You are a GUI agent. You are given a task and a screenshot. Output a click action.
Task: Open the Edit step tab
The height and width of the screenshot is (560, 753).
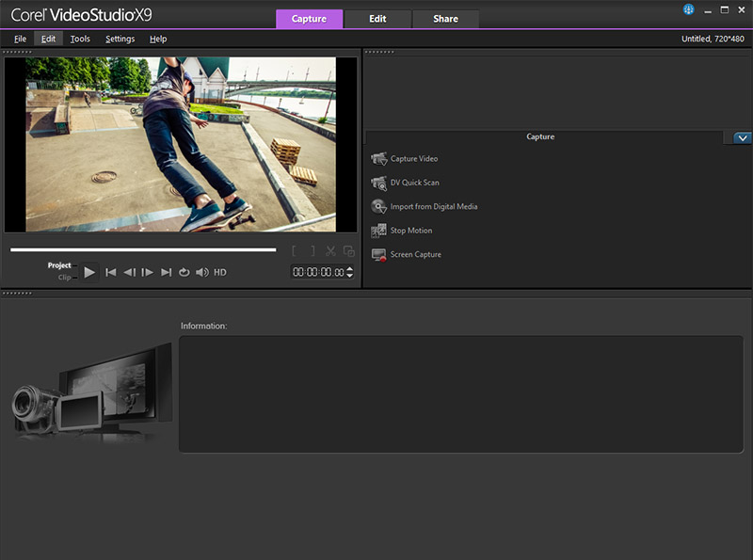tap(377, 19)
